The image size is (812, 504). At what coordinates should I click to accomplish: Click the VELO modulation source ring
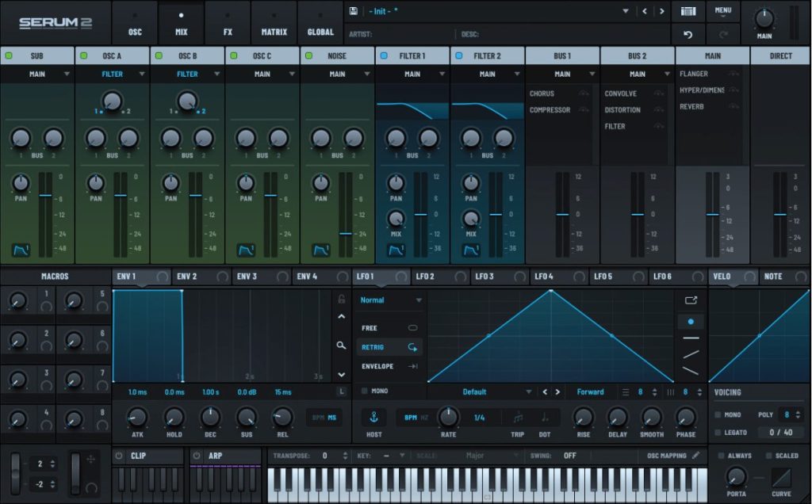pos(749,277)
